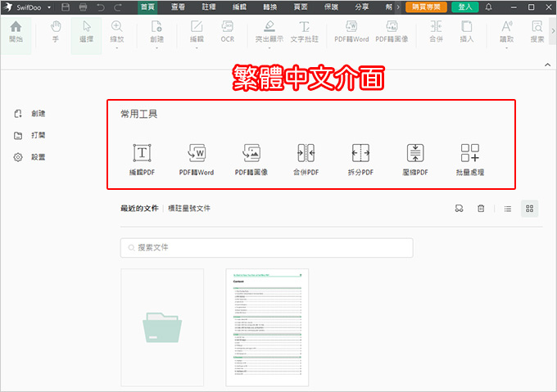This screenshot has width=557, height=392.
Task: Click PDF轉Word in the ribbon toolbar
Action: [x=351, y=32]
